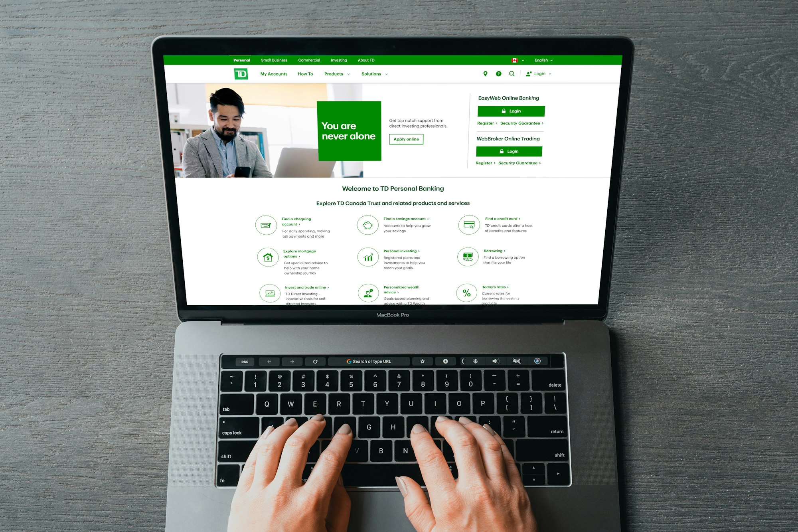Click the Canadian flag icon

513,59
